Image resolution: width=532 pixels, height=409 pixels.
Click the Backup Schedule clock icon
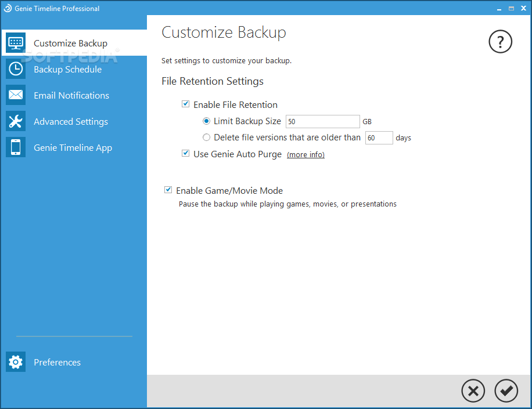click(16, 69)
